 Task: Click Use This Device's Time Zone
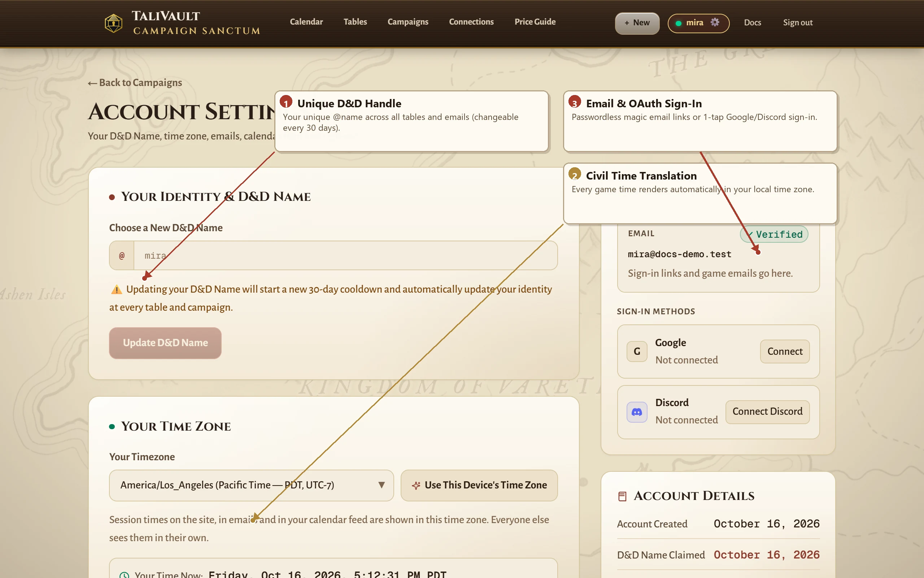pos(479,485)
